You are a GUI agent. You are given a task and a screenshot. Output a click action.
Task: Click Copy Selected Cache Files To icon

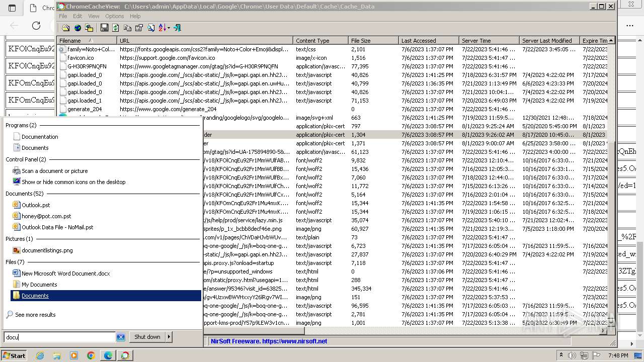[x=89, y=28]
